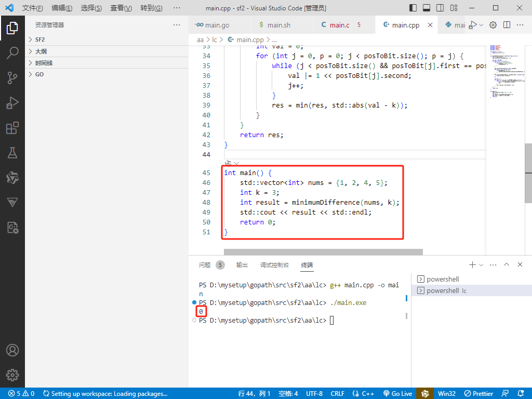The image size is (532, 399).
Task: Toggle primary side bar layout icon
Action: [x=413, y=8]
